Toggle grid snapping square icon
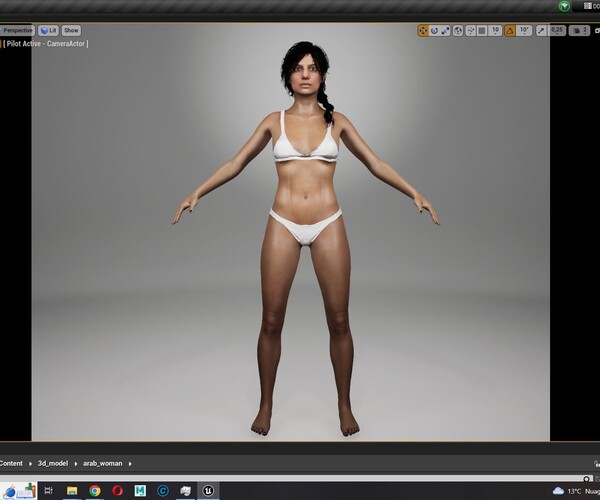 [482, 31]
